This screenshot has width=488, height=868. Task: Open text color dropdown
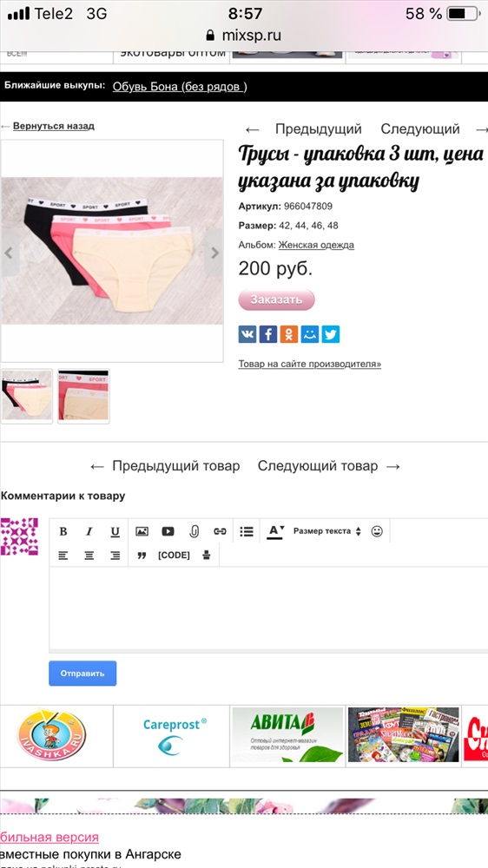276,531
